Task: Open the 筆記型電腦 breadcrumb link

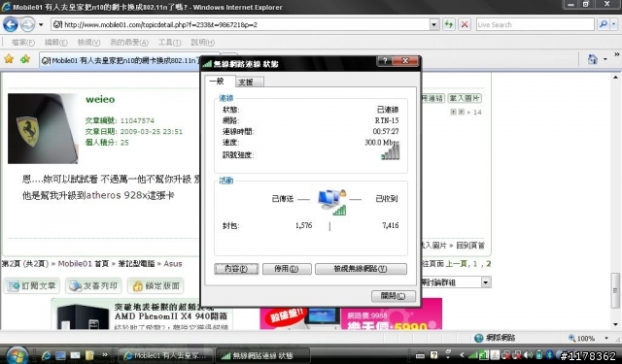Action: pos(136,264)
